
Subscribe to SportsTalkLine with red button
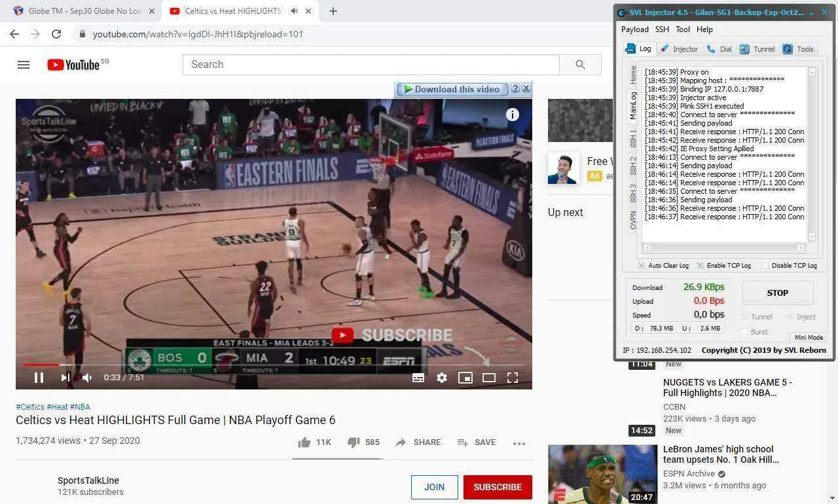pyautogui.click(x=498, y=487)
